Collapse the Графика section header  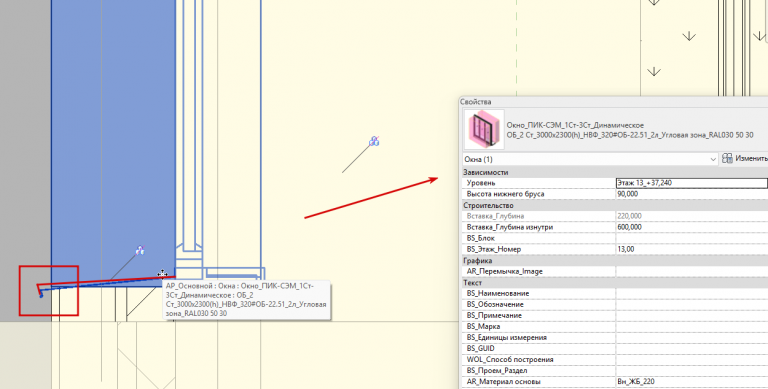tap(615, 261)
